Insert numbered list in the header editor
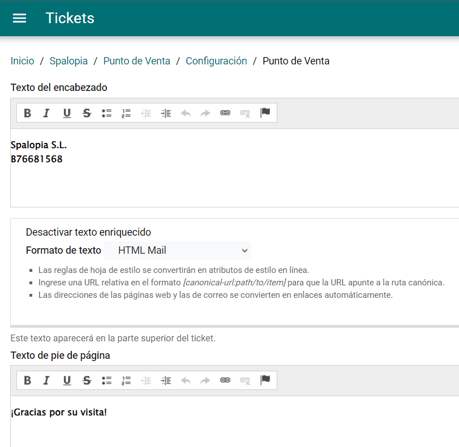 point(126,113)
